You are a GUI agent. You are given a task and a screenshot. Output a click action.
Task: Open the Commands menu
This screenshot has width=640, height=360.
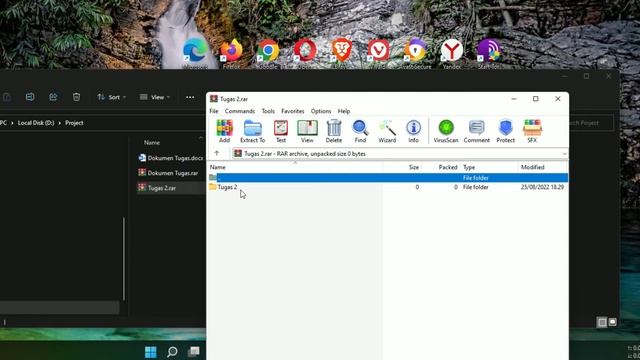tap(240, 111)
